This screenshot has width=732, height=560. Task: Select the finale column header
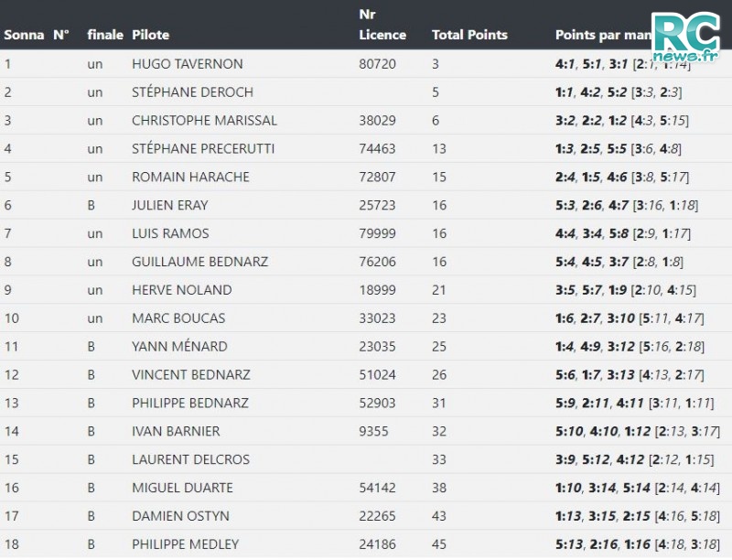pos(105,35)
